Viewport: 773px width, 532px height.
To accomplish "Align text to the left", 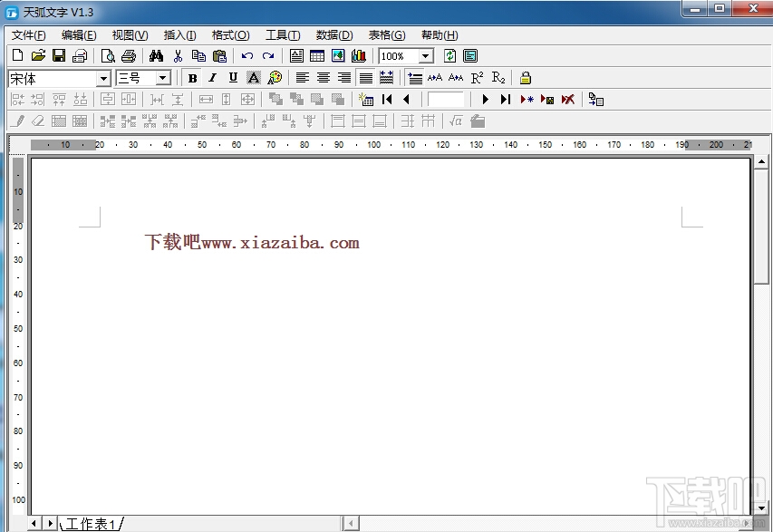I will (302, 78).
